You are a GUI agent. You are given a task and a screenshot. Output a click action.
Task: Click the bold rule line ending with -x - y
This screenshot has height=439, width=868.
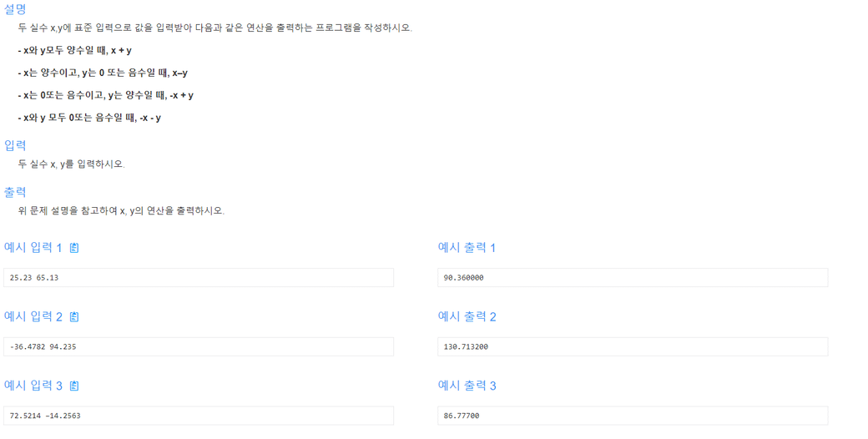click(x=89, y=118)
